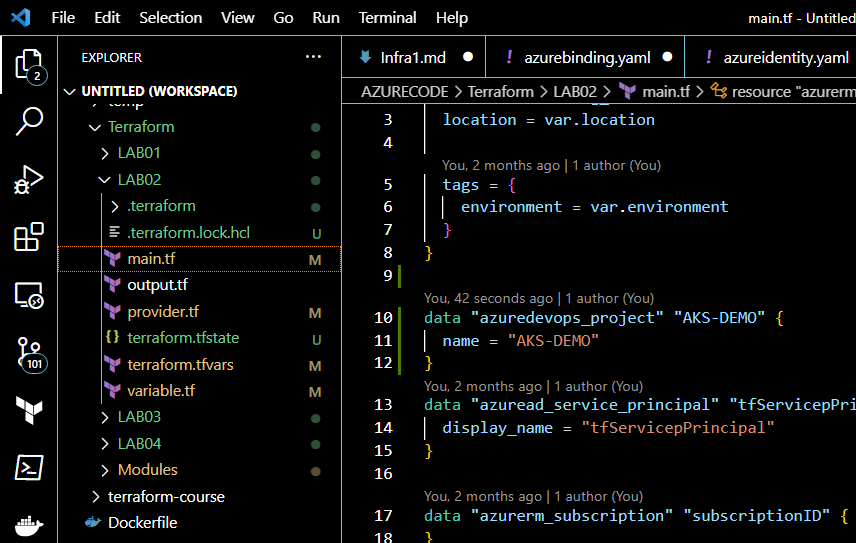The height and width of the screenshot is (543, 856).
Task: Click line number 10 in the editor gutter
Action: 383,318
